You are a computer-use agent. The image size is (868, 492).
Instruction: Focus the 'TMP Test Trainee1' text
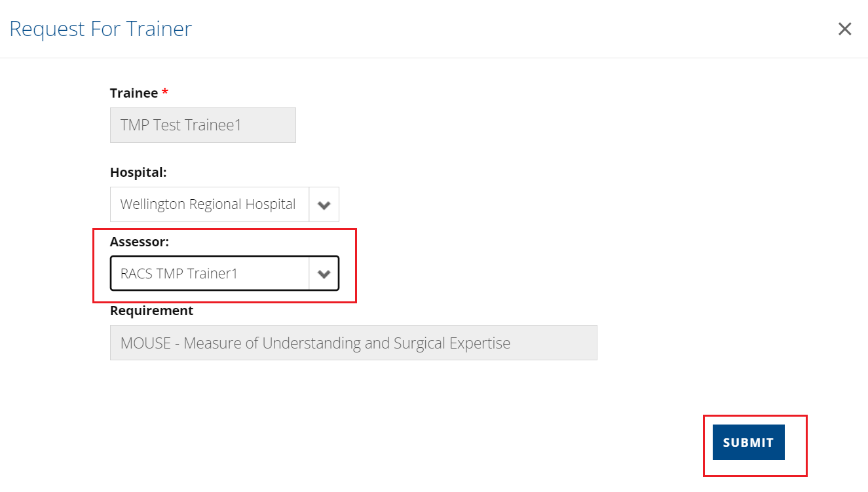click(181, 125)
